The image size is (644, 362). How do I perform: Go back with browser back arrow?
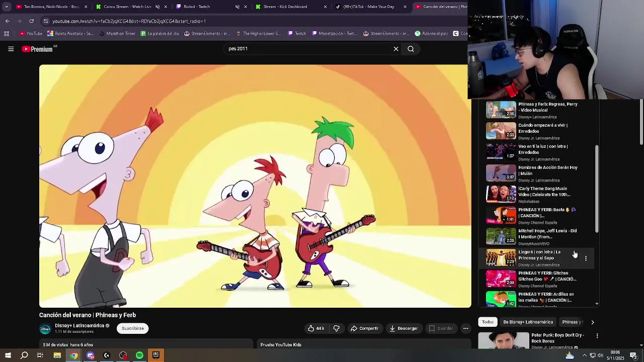pyautogui.click(x=7, y=21)
